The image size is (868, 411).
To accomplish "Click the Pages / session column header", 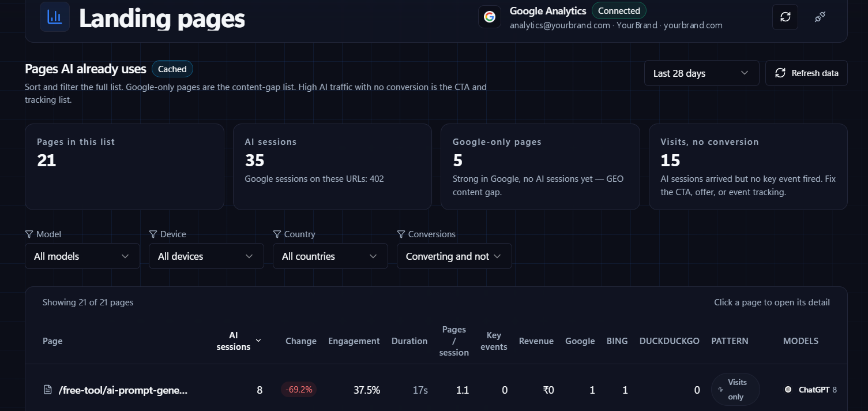I will (454, 341).
